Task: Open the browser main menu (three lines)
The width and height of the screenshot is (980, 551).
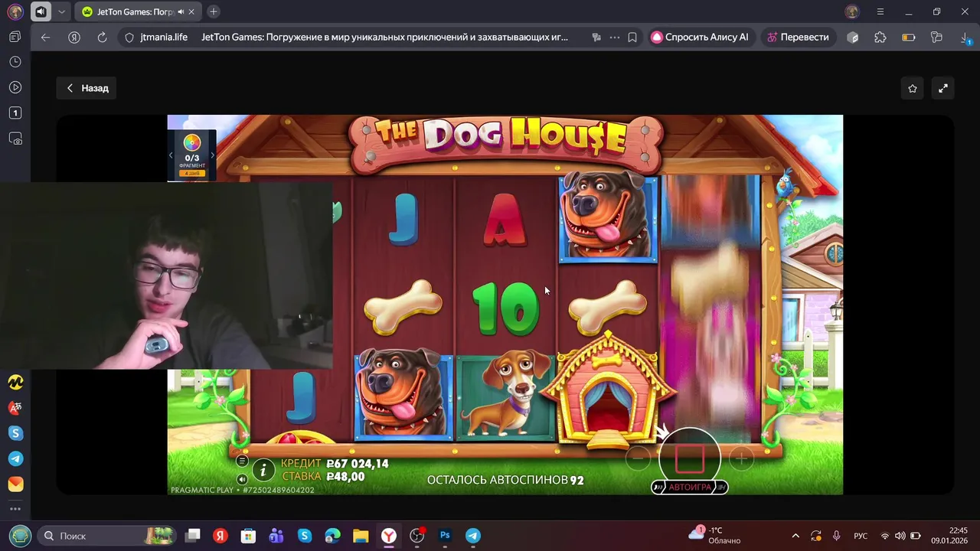Action: [880, 11]
